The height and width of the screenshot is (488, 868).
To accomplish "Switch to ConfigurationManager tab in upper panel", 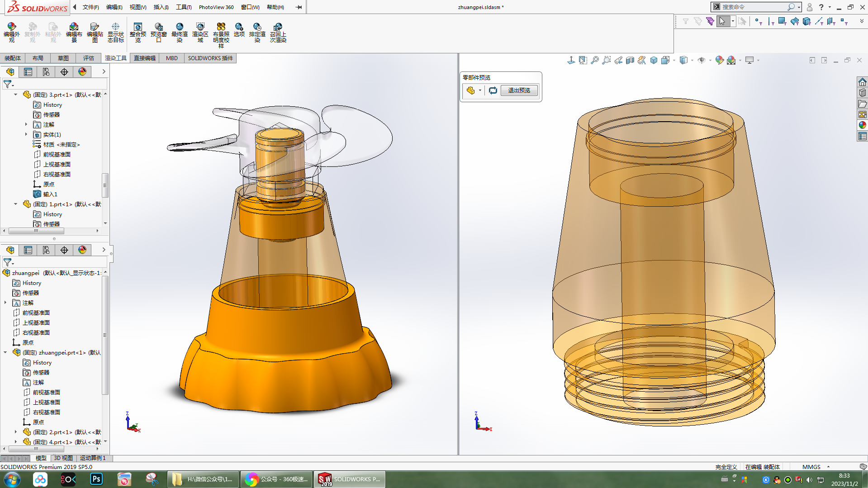I will tap(46, 72).
